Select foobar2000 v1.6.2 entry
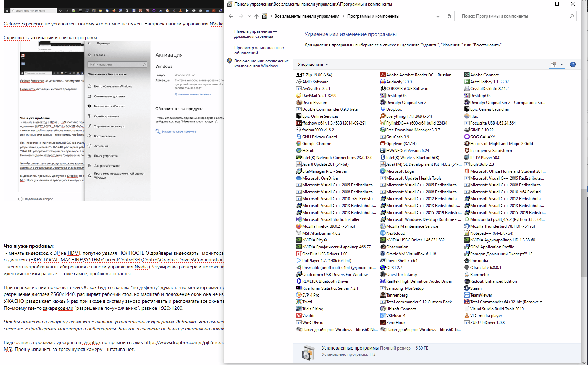 pyautogui.click(x=315, y=130)
